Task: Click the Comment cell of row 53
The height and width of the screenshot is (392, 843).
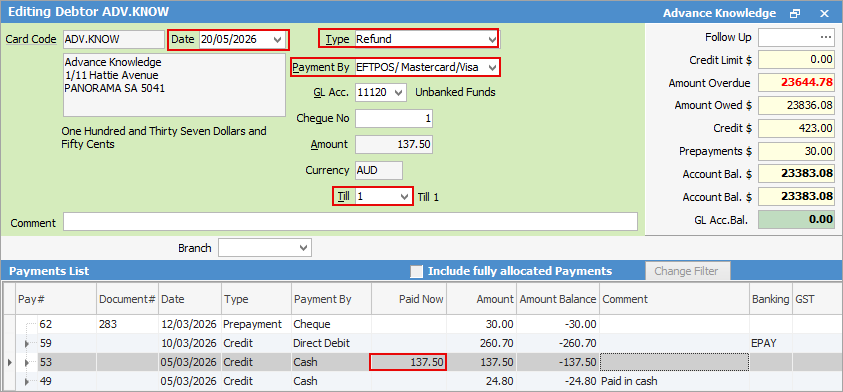Action: coord(674,362)
